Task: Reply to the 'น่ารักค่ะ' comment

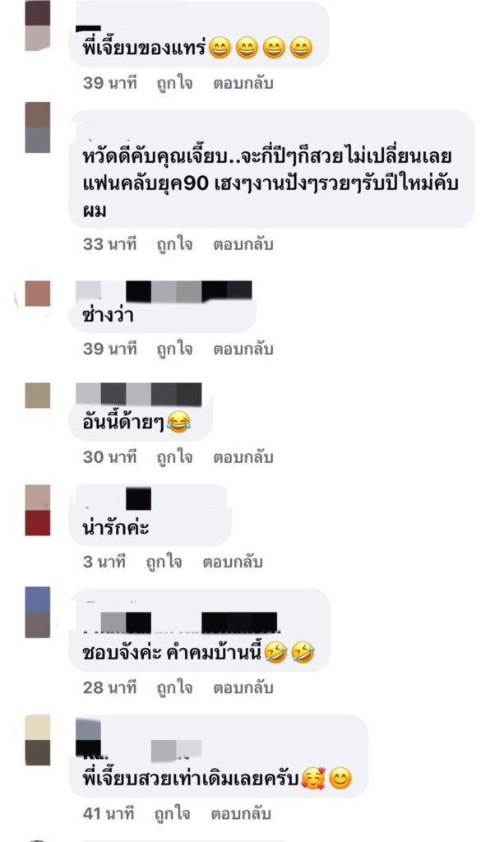Action: point(233,562)
